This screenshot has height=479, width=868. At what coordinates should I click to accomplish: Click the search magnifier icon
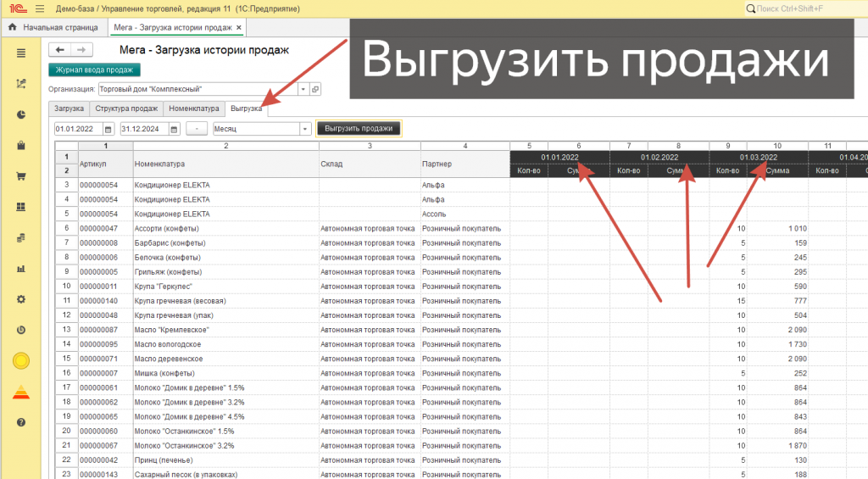click(751, 8)
